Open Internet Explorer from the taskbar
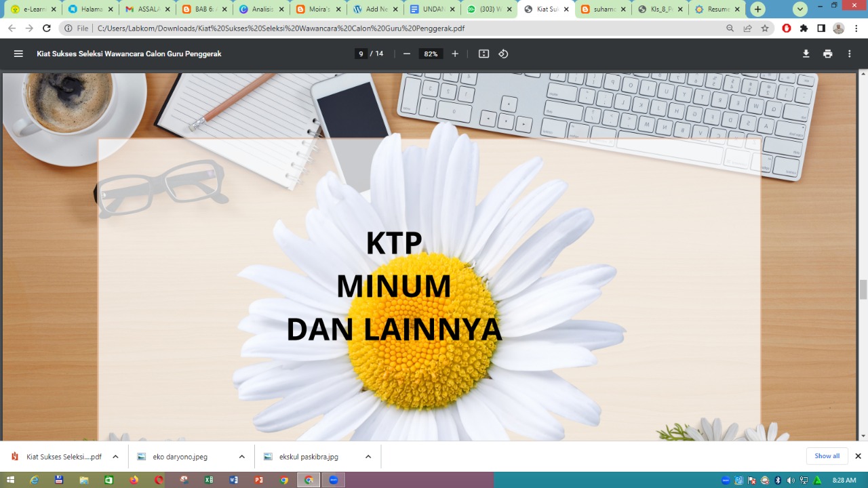Screen dimensions: 868x488 point(35,480)
